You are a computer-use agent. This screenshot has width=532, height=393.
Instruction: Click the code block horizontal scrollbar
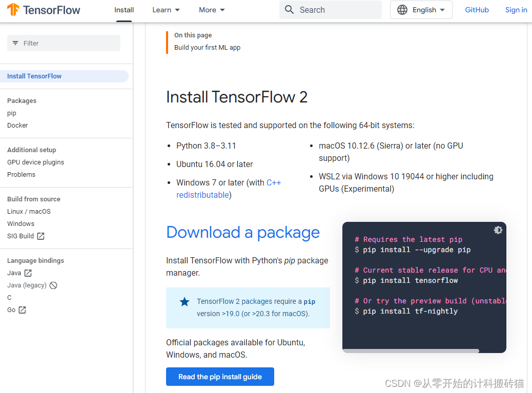pyautogui.click(x=410, y=350)
